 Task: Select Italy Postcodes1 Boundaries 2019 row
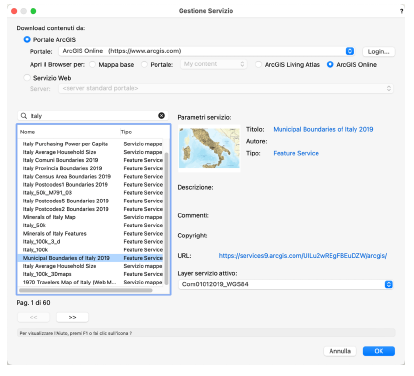(91, 185)
